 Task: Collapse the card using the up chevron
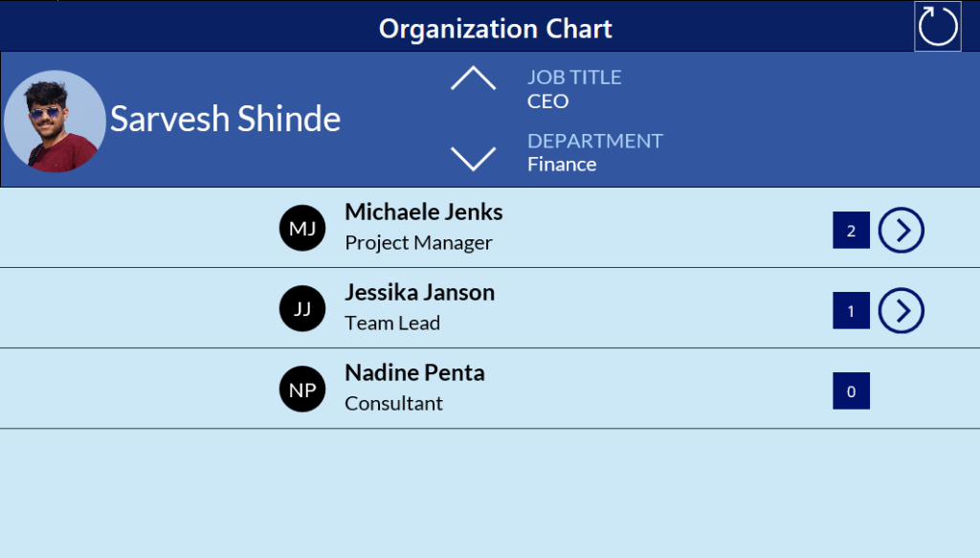coord(473,77)
